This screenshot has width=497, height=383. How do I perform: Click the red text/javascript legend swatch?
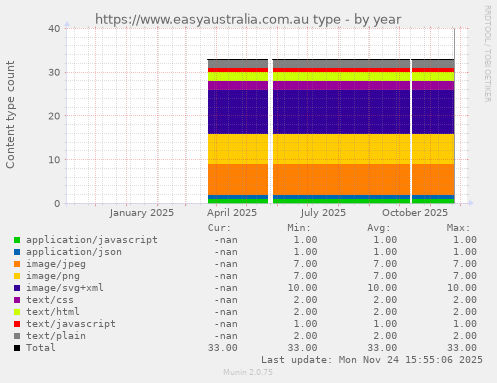[x=17, y=324]
